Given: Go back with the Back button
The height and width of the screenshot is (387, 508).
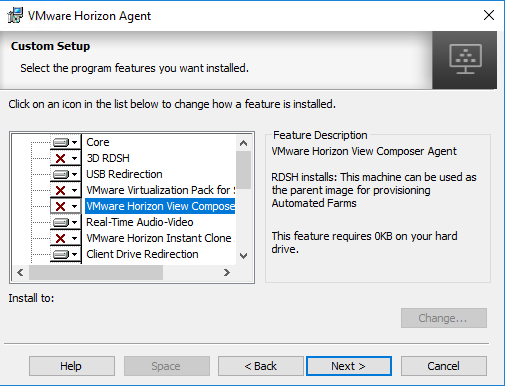Looking at the screenshot, I should 261,366.
